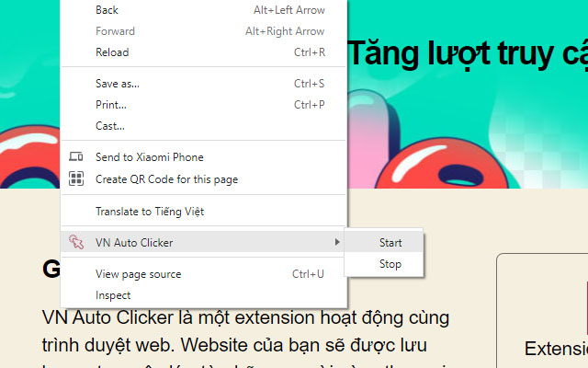Select Translate to Tiếng Việt
The image size is (588, 368).
203,212
